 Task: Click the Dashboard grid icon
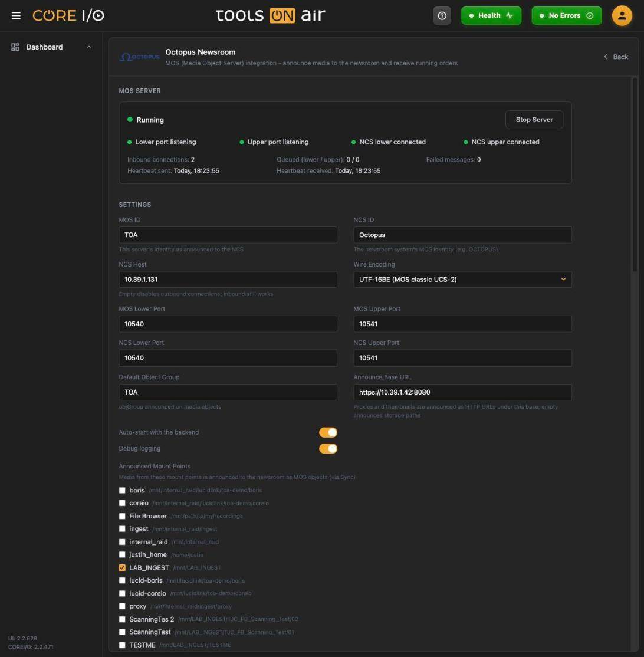pyautogui.click(x=15, y=47)
